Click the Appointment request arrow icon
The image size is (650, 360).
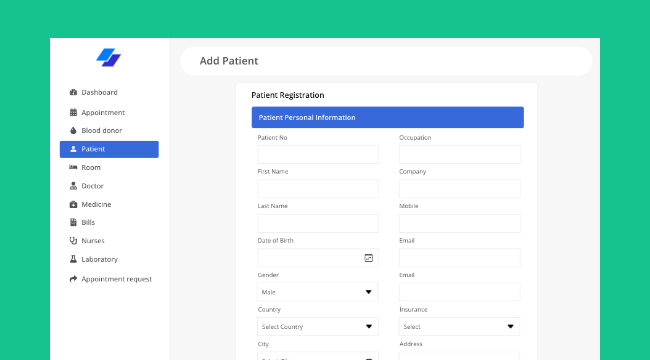73,279
